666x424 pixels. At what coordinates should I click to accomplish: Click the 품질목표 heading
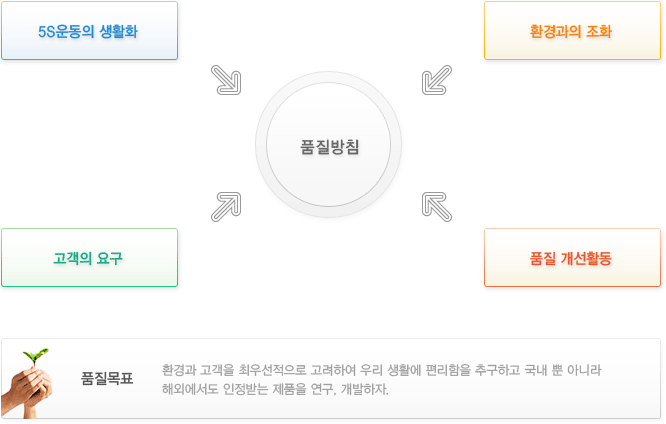(107, 378)
